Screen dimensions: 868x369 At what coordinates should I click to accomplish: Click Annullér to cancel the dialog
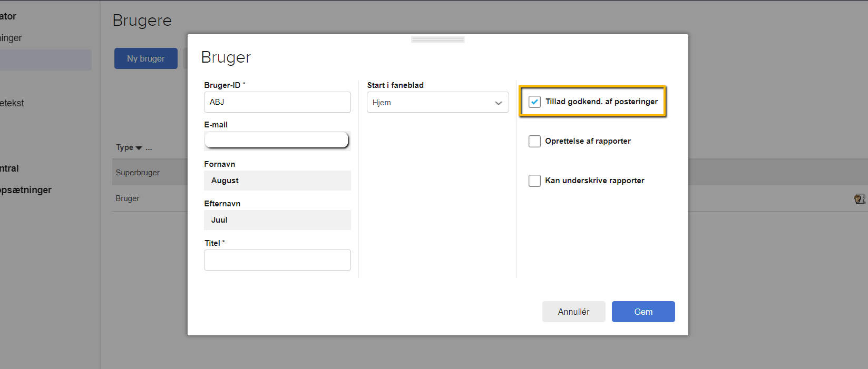tap(573, 312)
